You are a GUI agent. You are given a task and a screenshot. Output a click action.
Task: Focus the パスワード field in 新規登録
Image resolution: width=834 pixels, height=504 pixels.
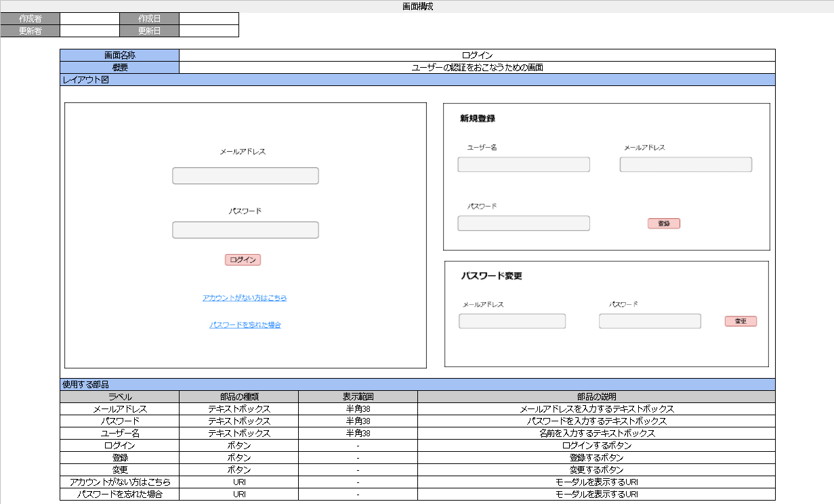tap(524, 224)
